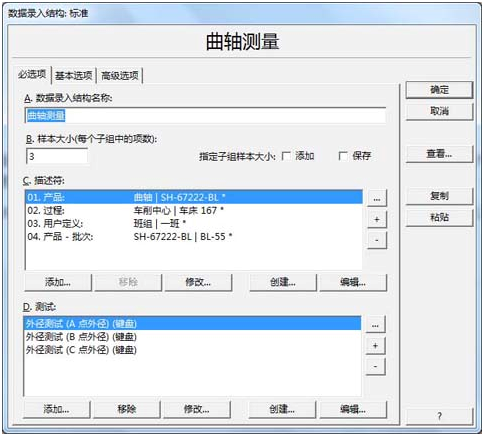Image resolution: width=484 pixels, height=436 pixels.
Task: Click the plus button beside the 描述符 list
Action: point(377,219)
